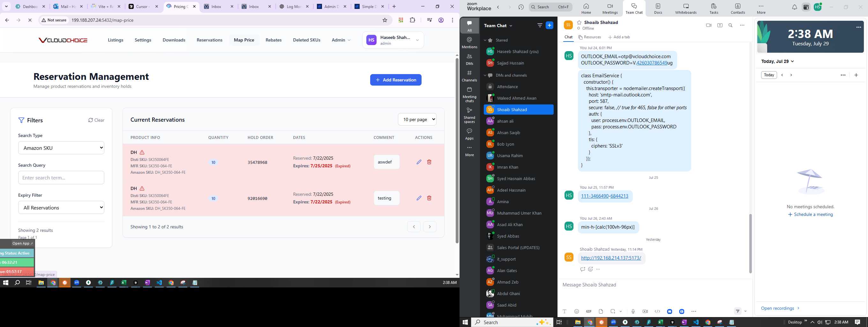Viewport: 868px width, 327px height.
Task: Click send message arrow in Zoom
Action: 737,311
